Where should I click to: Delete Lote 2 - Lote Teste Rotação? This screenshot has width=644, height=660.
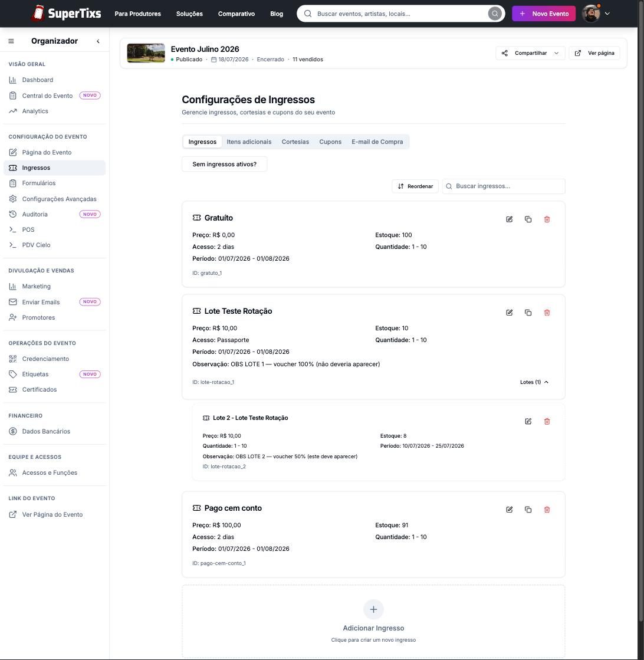coord(547,421)
